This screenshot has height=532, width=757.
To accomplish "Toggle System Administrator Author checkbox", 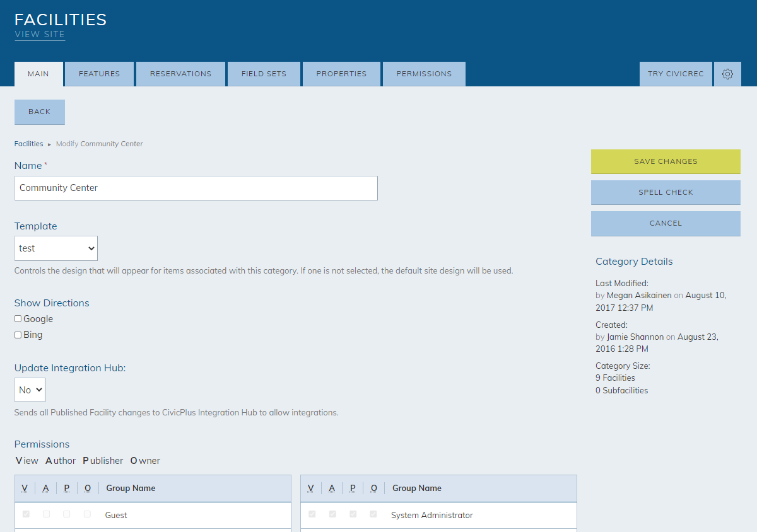I will pos(332,514).
